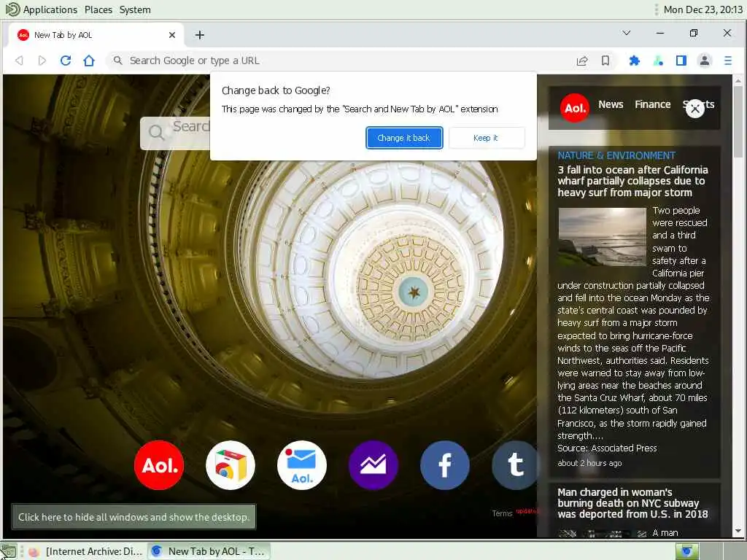The image size is (747, 560).
Task: Click the Aol. logo in news panel
Action: pyautogui.click(x=575, y=108)
